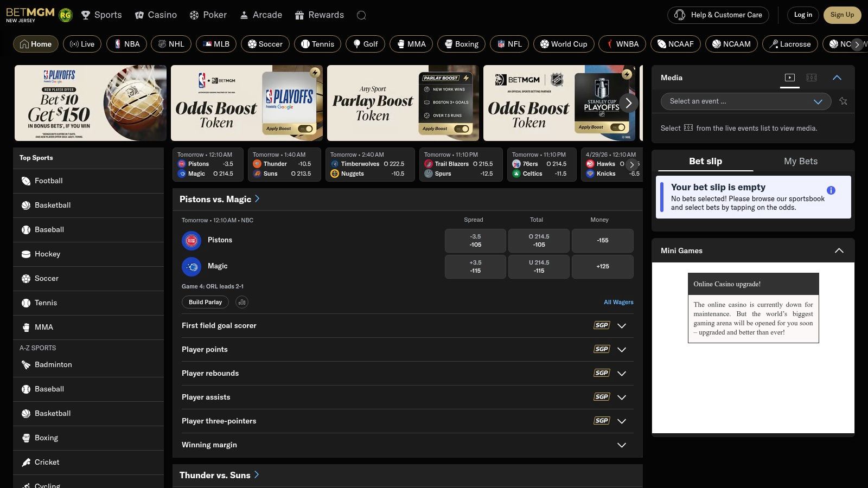The height and width of the screenshot is (488, 868).
Task: Click the Build Parlay button
Action: click(x=205, y=302)
